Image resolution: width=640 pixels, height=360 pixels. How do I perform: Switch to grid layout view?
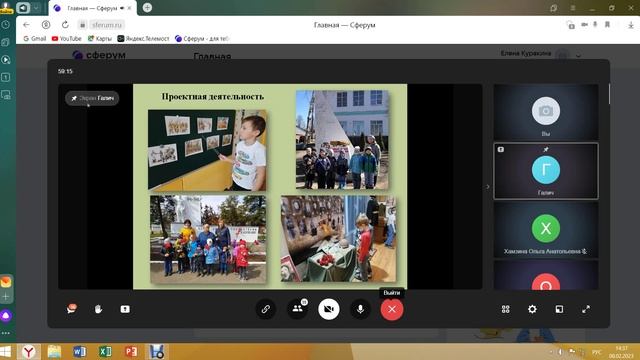click(x=505, y=309)
